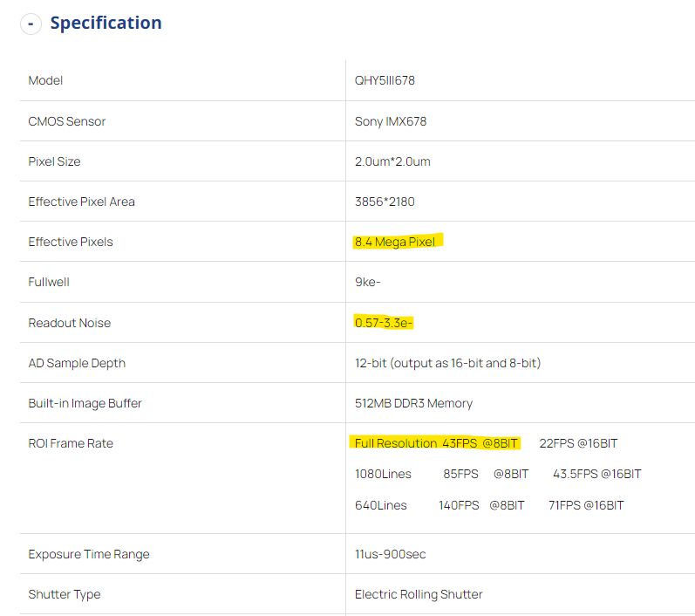Click the highlighted Full Resolution 43FPS @8BIT

pyautogui.click(x=436, y=443)
